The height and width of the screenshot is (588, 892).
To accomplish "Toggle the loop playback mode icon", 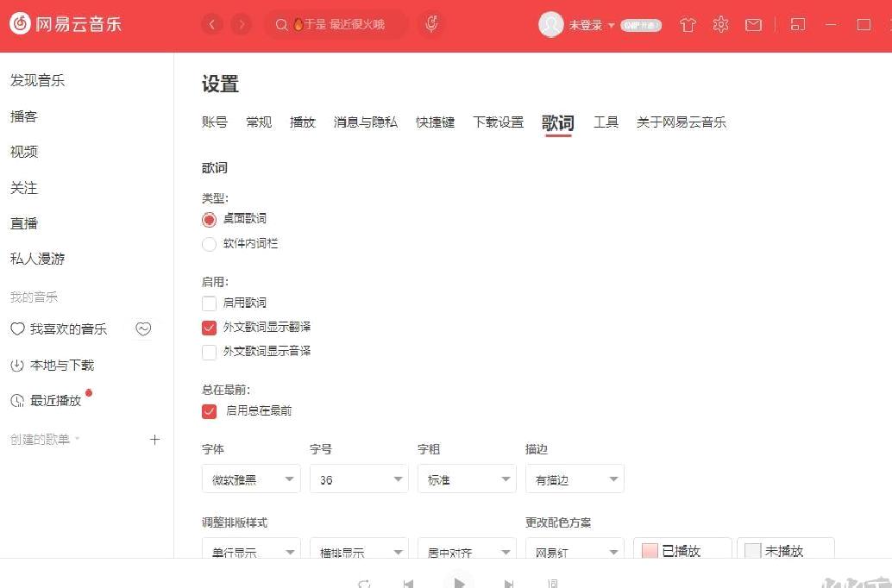I will coord(364,584).
